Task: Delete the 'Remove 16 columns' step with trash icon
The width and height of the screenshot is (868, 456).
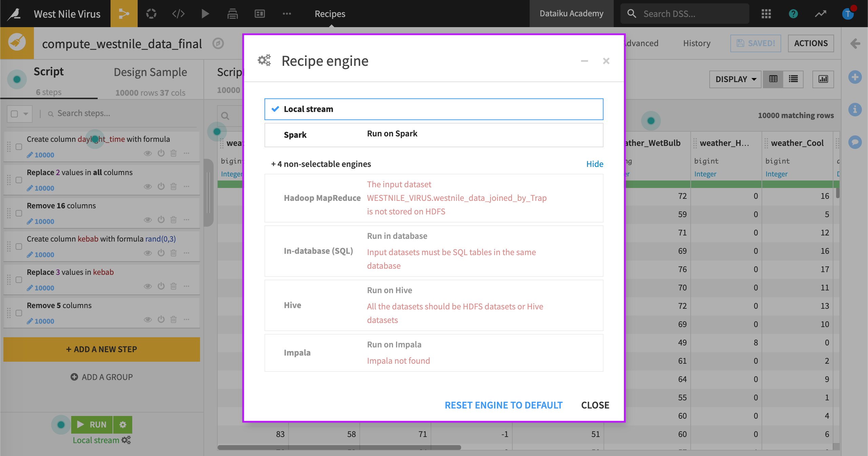Action: pyautogui.click(x=174, y=220)
